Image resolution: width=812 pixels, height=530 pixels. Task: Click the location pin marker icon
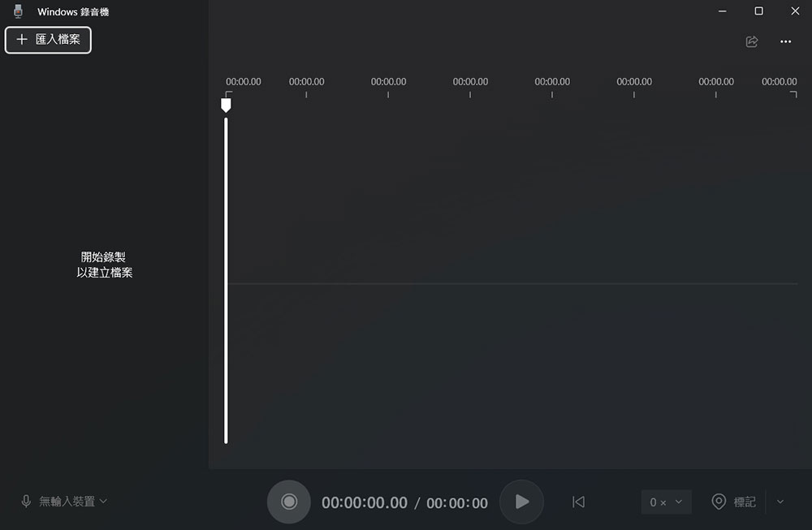[x=719, y=502]
